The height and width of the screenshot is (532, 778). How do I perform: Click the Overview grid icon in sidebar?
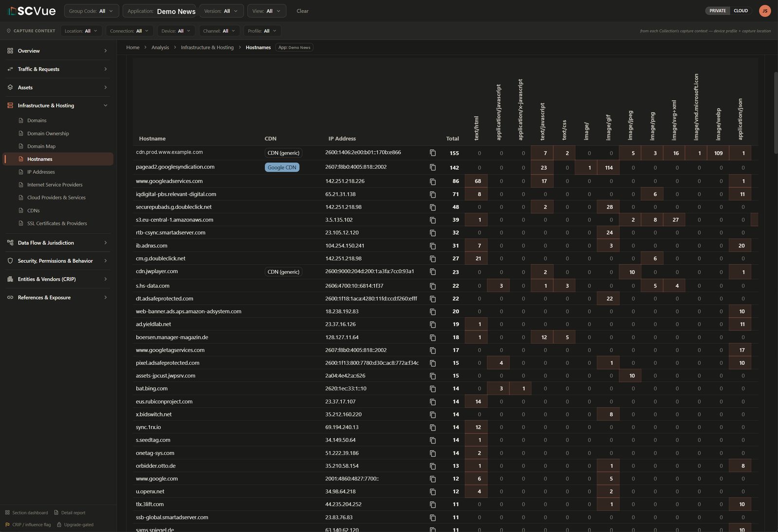(x=10, y=51)
